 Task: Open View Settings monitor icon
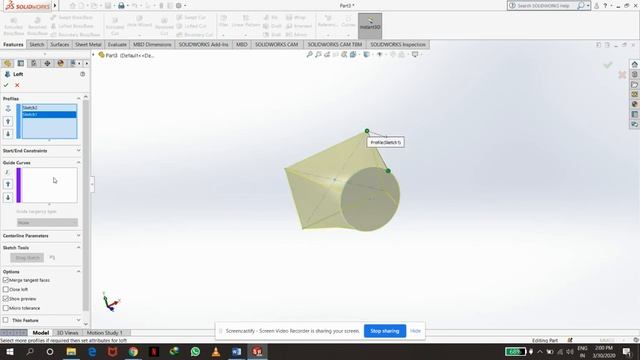pyautogui.click(x=415, y=55)
